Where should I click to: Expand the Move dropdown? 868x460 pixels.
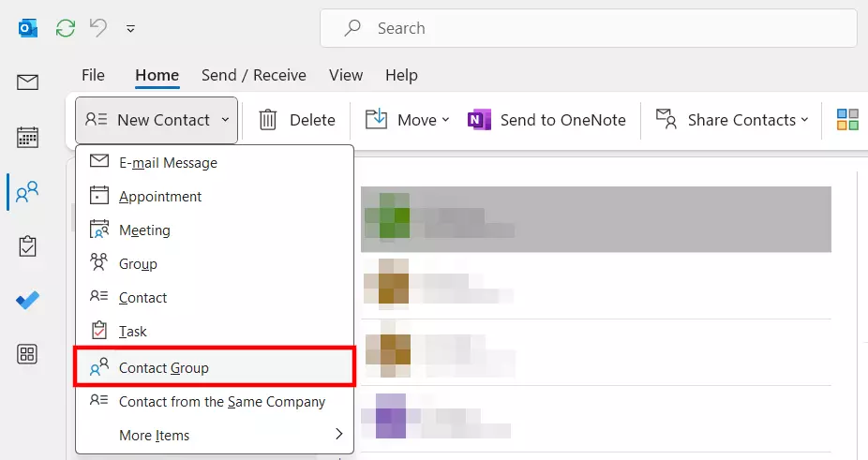tap(408, 120)
